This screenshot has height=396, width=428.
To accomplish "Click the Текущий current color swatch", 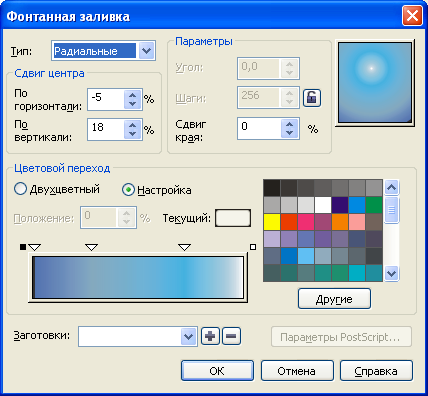I will coord(233,218).
